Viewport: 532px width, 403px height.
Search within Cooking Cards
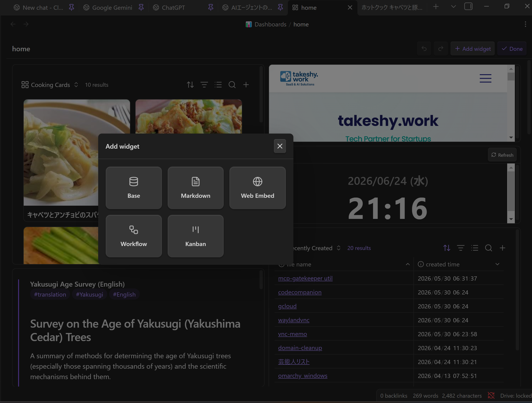232,85
